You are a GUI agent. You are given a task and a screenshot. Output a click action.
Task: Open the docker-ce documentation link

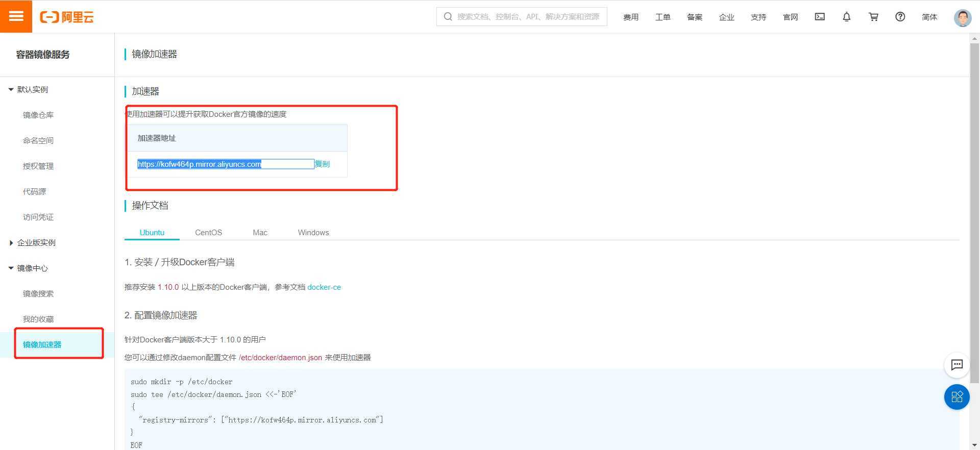pos(324,287)
